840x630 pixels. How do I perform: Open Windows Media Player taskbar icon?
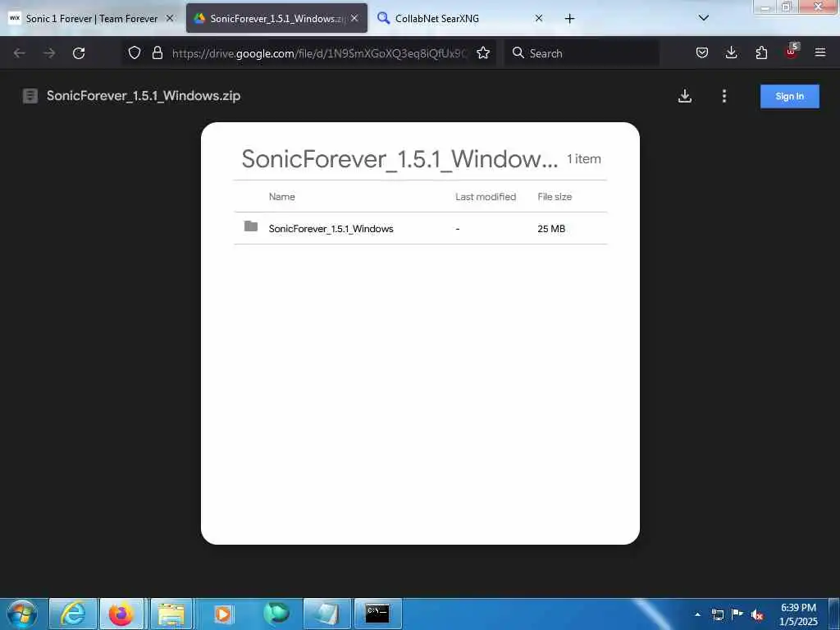pos(222,614)
